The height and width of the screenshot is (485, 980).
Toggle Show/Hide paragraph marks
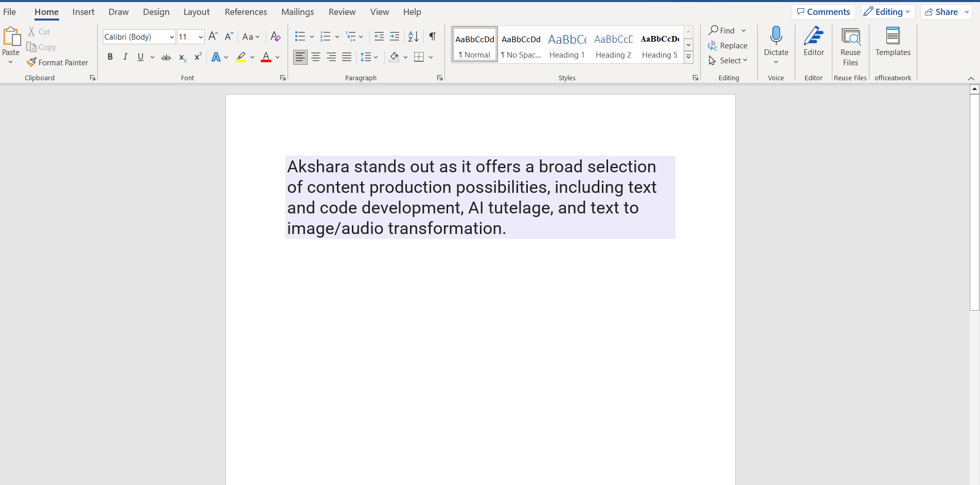[432, 37]
